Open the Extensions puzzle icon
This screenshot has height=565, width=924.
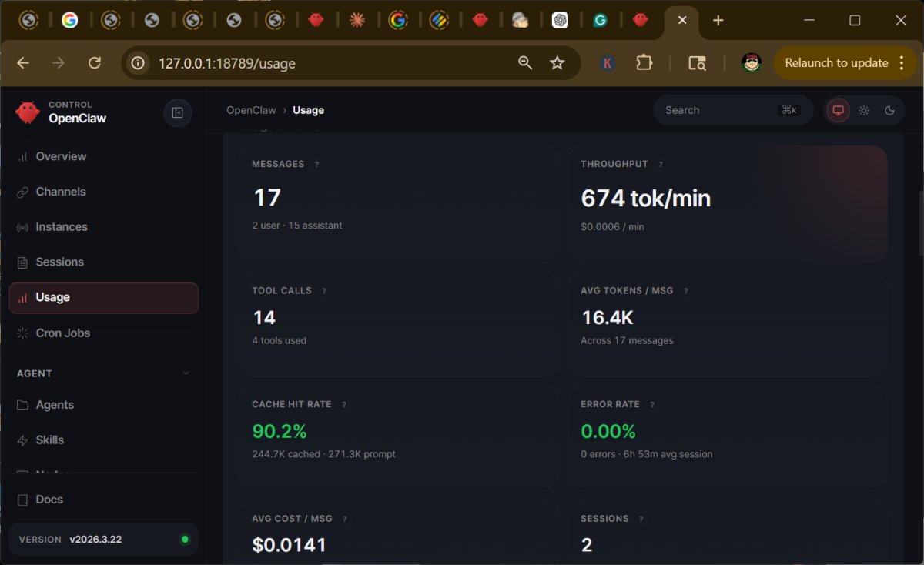[644, 63]
